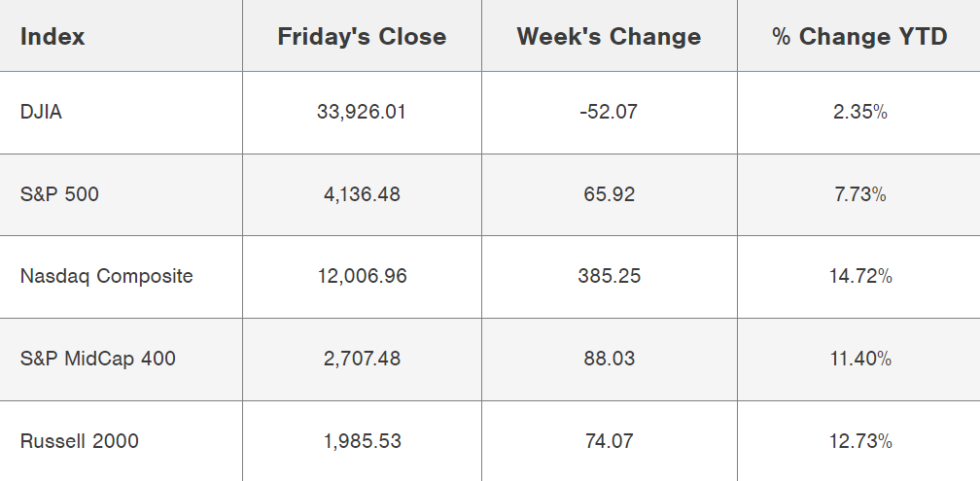The height and width of the screenshot is (481, 980).
Task: Select the Russell 2000 row label
Action: pyautogui.click(x=79, y=441)
